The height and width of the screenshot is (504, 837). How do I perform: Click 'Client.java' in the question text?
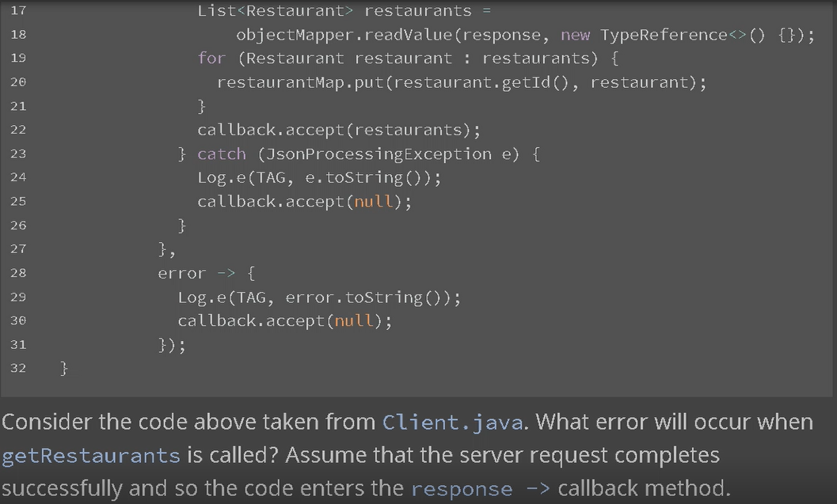(x=453, y=423)
